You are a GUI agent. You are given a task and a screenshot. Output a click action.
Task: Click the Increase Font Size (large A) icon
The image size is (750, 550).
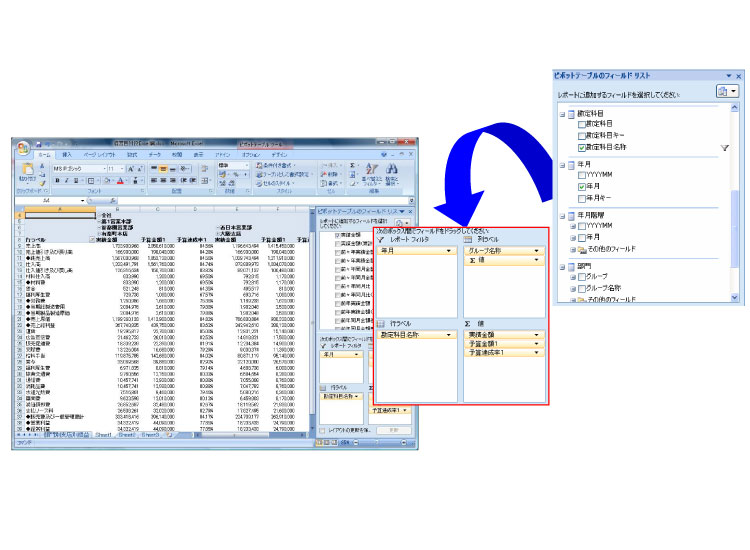click(131, 169)
